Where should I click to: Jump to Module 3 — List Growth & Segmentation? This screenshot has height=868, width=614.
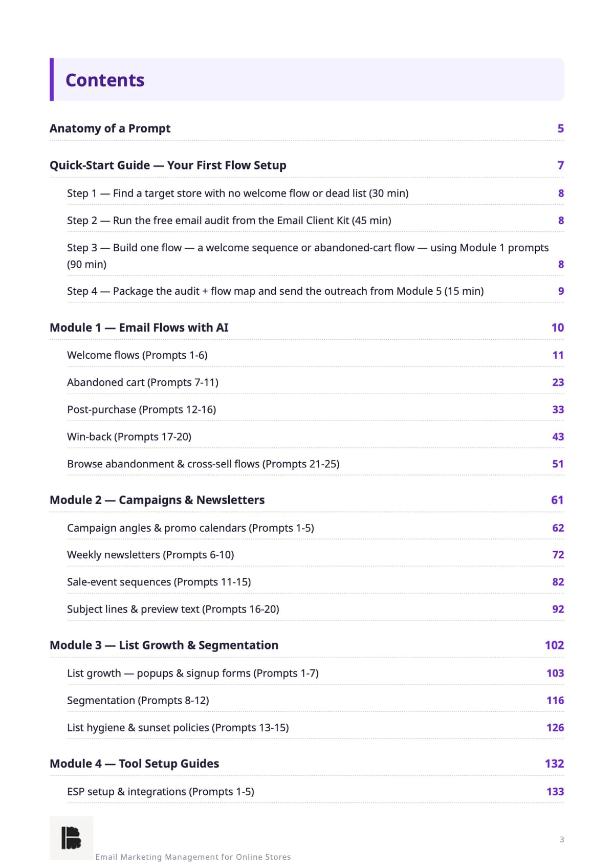[306, 645]
